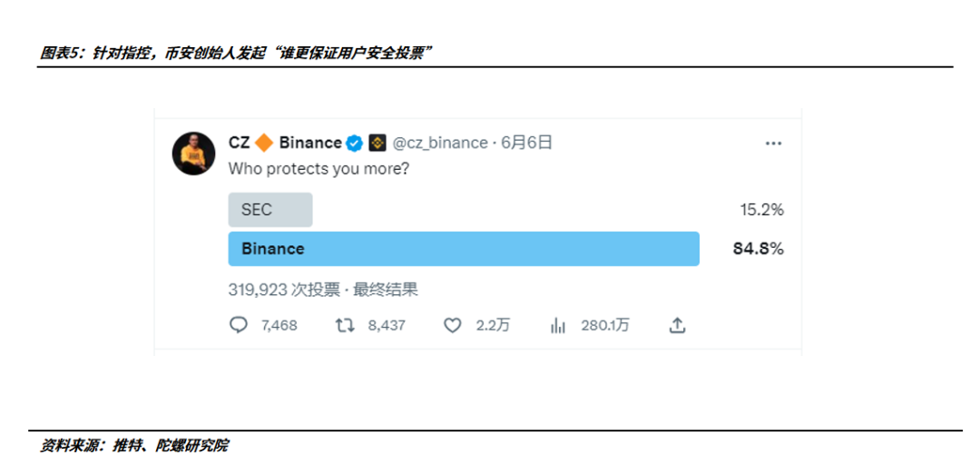The height and width of the screenshot is (465, 980).
Task: Click the blue verified checkmark badge
Action: [354, 143]
